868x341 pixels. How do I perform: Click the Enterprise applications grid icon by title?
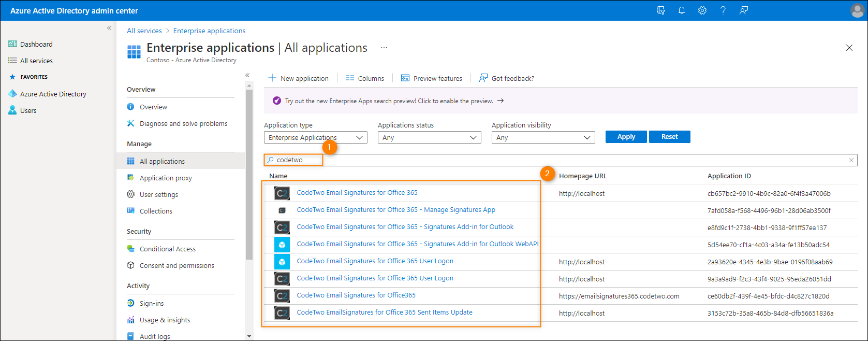click(134, 52)
